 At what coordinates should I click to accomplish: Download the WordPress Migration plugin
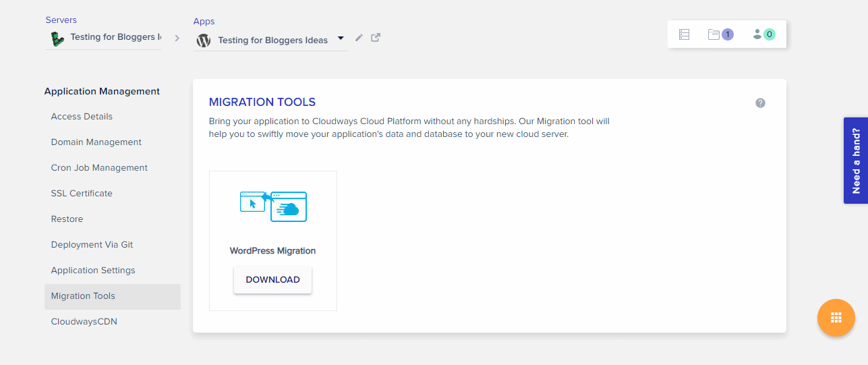click(272, 280)
